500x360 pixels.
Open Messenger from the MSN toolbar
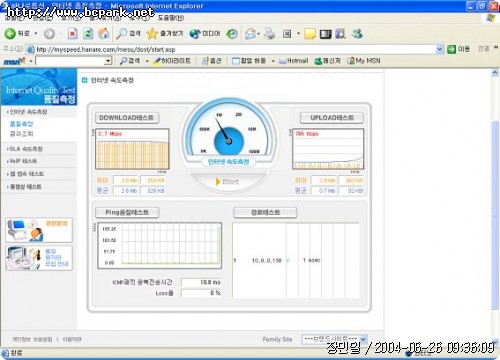pyautogui.click(x=327, y=61)
